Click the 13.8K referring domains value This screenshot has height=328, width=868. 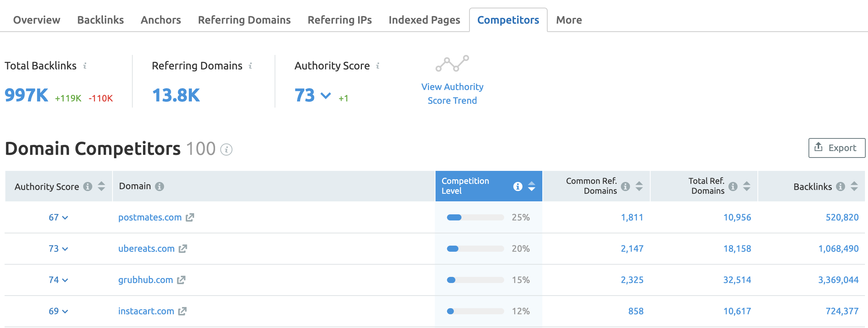coord(176,95)
